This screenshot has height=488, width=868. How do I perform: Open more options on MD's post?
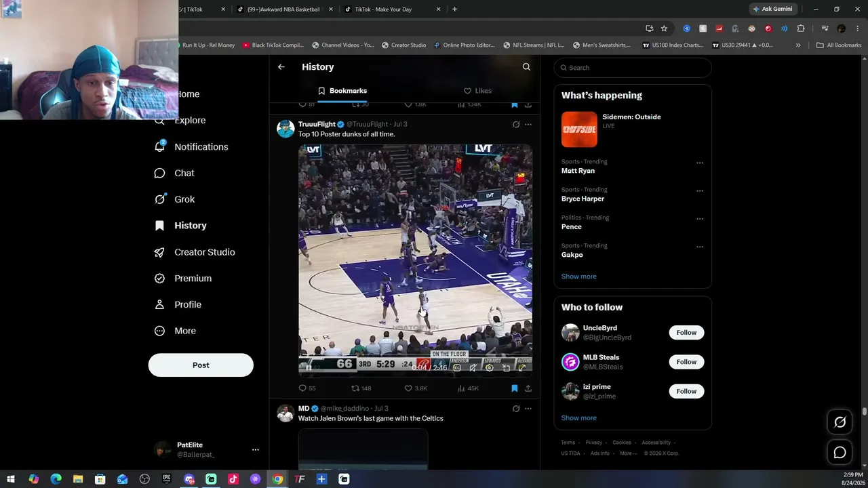tap(528, 409)
